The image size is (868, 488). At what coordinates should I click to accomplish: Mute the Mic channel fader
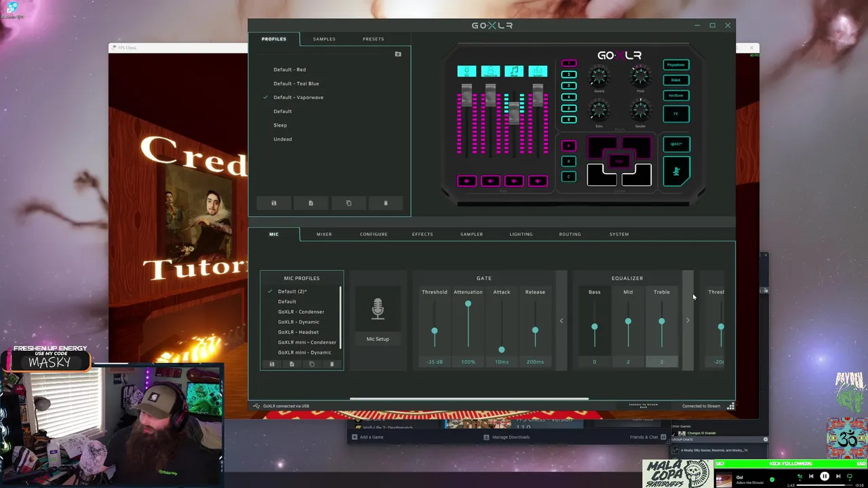[467, 181]
